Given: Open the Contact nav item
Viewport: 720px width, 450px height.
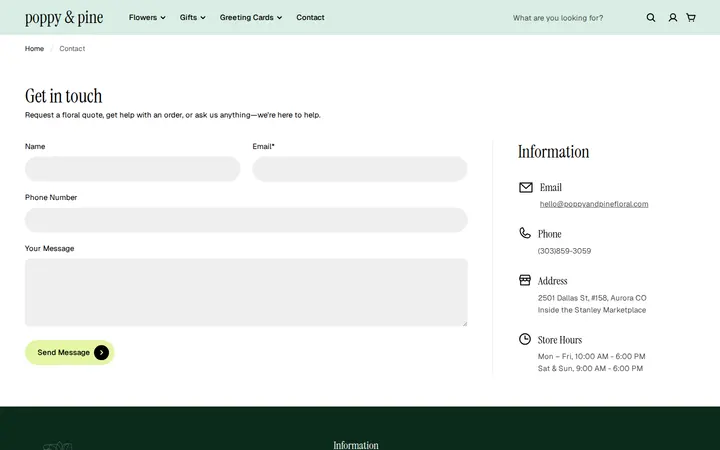Looking at the screenshot, I should tap(310, 17).
